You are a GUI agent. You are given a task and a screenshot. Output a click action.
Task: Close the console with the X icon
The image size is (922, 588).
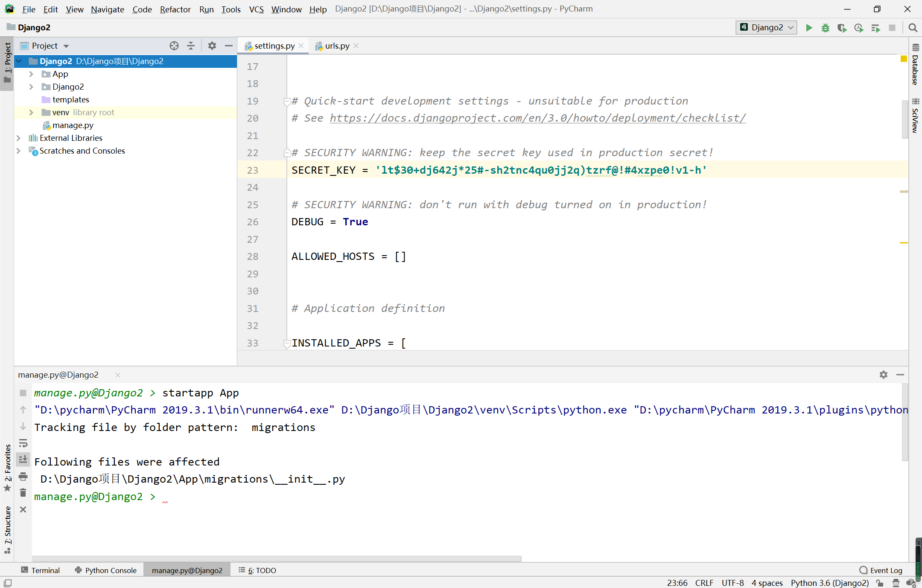(x=23, y=509)
